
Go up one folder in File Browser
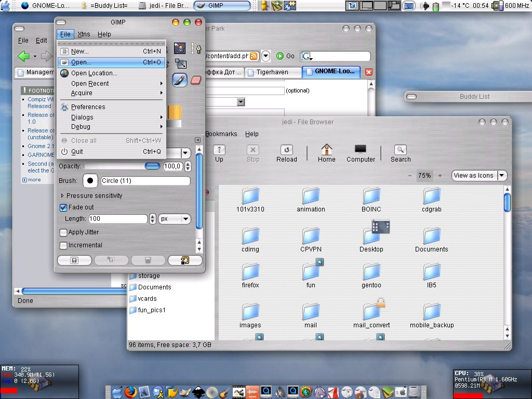pyautogui.click(x=219, y=154)
